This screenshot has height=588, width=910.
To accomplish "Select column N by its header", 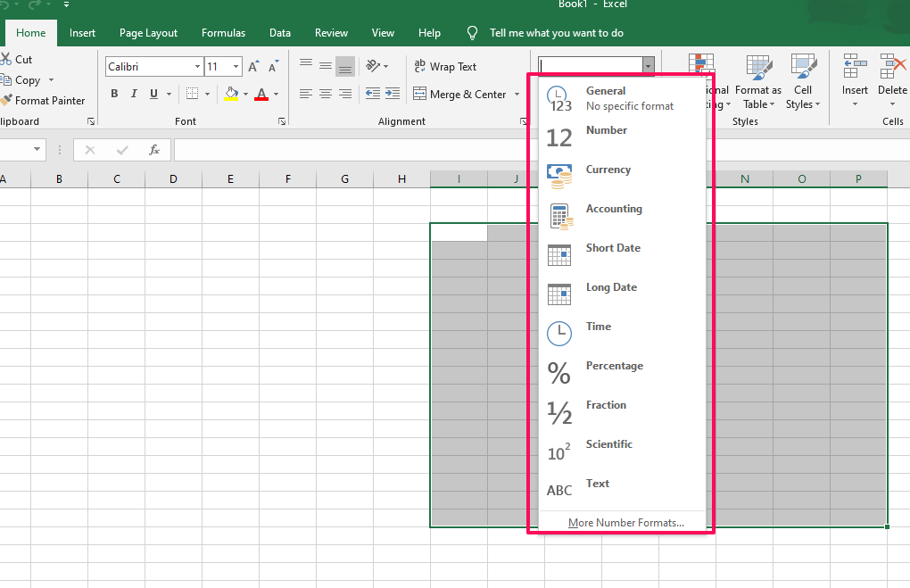I will (x=744, y=178).
